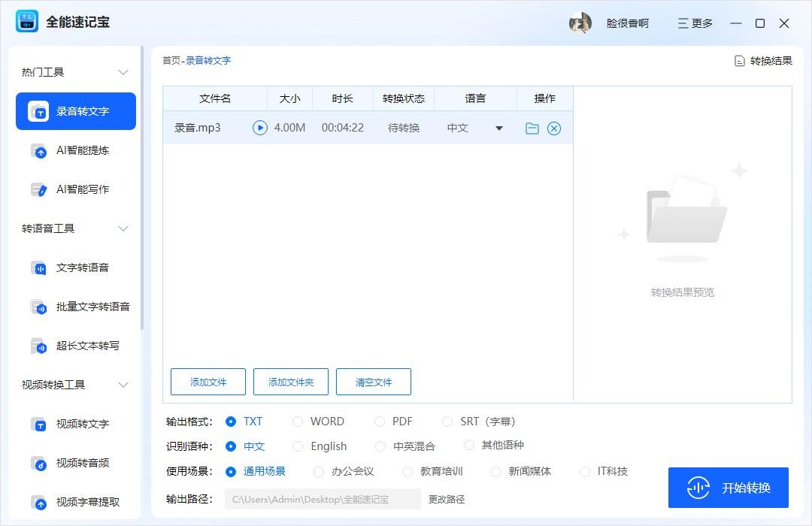Viewport: 812px width, 526px height.
Task: Click the AI智能提炼 sidebar icon
Action: tap(39, 150)
